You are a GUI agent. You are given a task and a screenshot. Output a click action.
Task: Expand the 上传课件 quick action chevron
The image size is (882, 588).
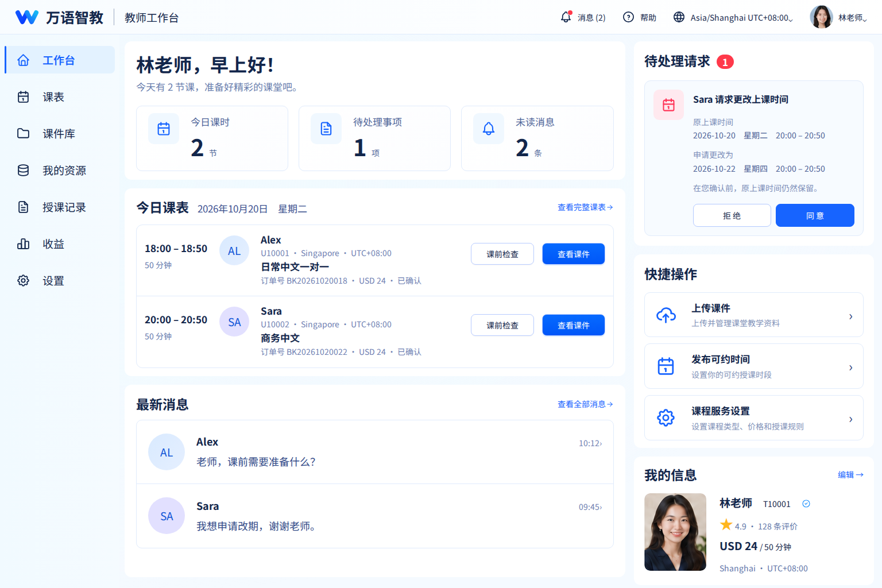pos(851,316)
